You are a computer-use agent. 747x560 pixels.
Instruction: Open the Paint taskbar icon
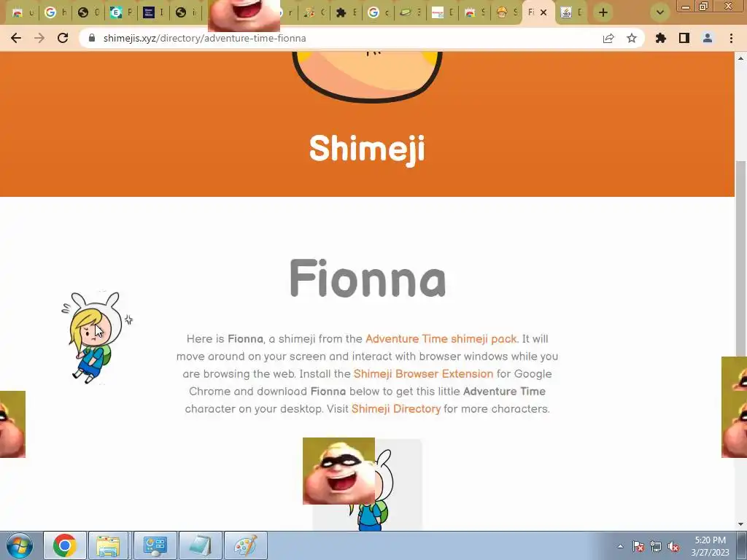[x=245, y=545]
